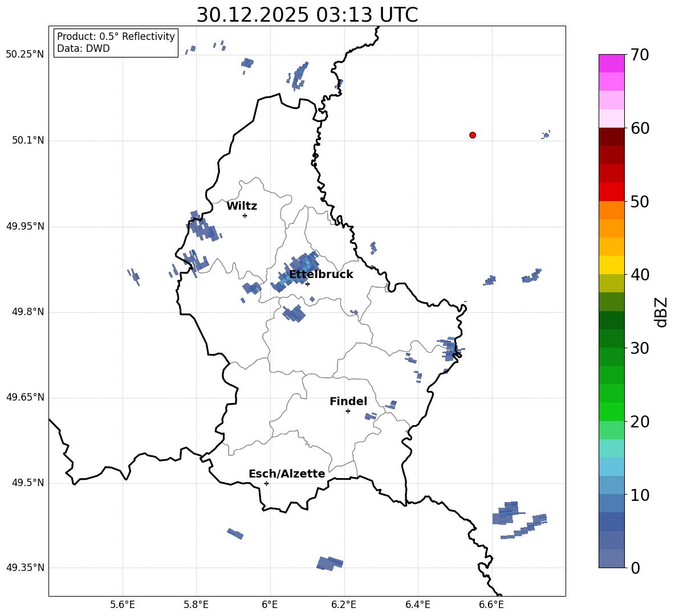Image resolution: width=675 pixels, height=616 pixels.
Task: Click the radar echo cluster over Ettelbruck
Action: [295, 271]
